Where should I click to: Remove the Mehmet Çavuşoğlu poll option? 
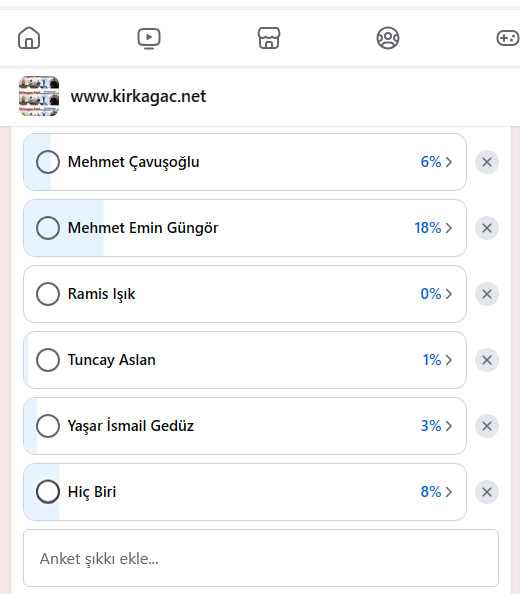tap(487, 162)
